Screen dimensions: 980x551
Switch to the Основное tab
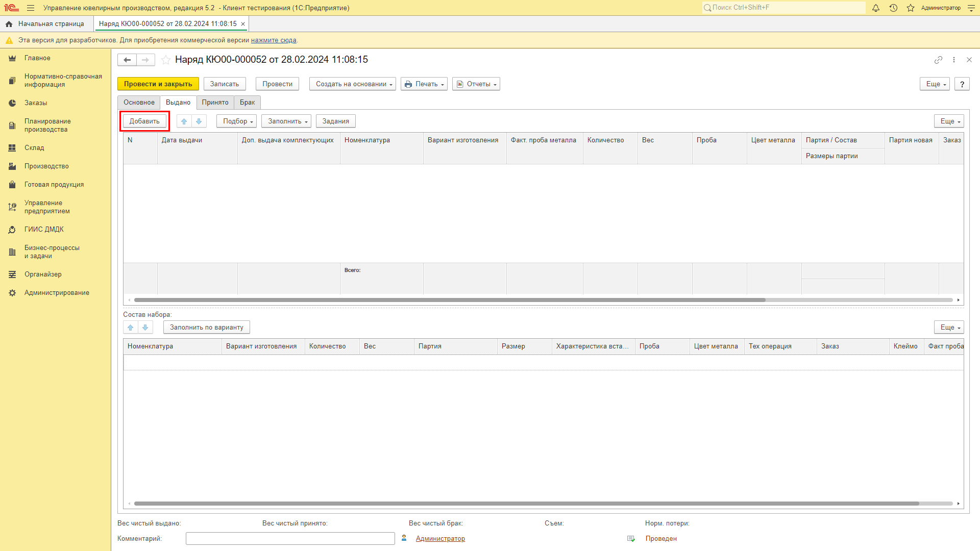click(139, 103)
